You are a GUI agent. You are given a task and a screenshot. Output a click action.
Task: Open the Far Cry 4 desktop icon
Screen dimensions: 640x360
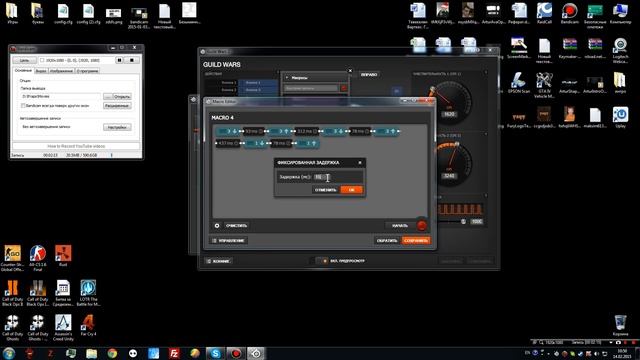(88, 325)
